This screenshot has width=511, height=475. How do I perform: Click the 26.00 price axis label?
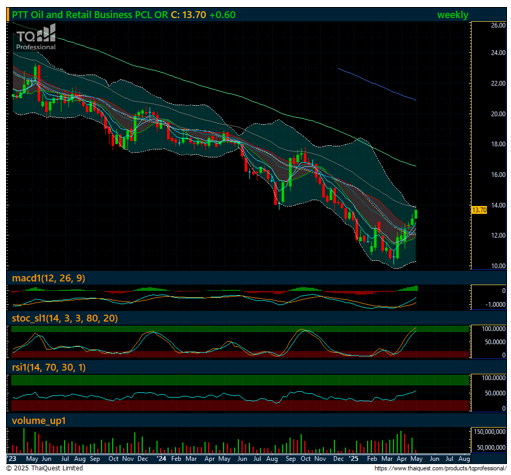coord(498,25)
